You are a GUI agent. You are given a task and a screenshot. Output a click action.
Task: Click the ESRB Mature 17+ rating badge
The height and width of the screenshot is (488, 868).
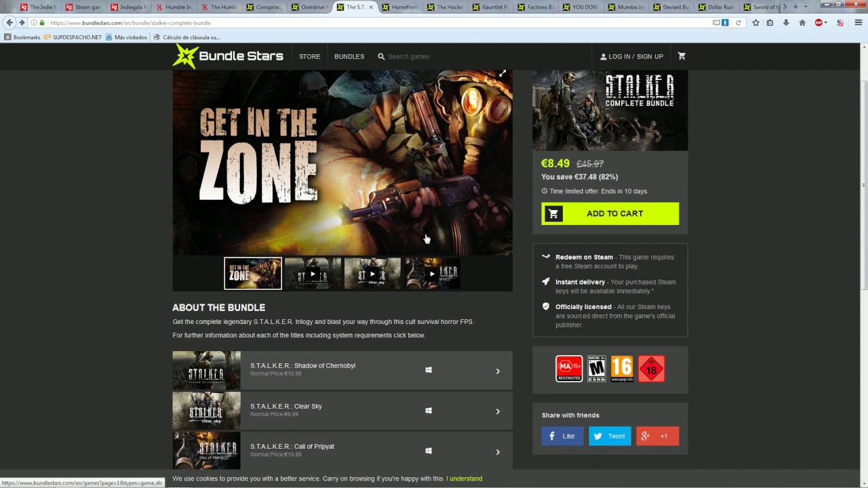[597, 369]
